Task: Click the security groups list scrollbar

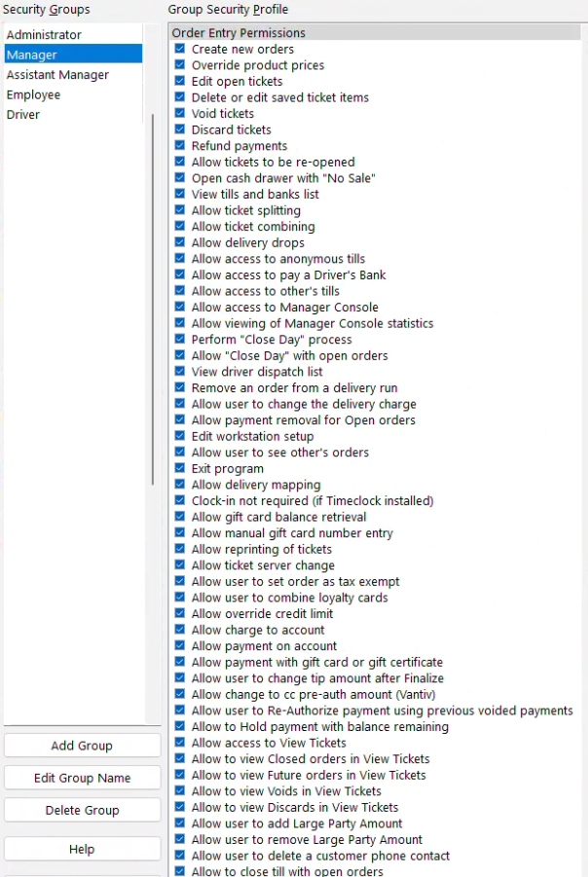Action: [x=153, y=299]
